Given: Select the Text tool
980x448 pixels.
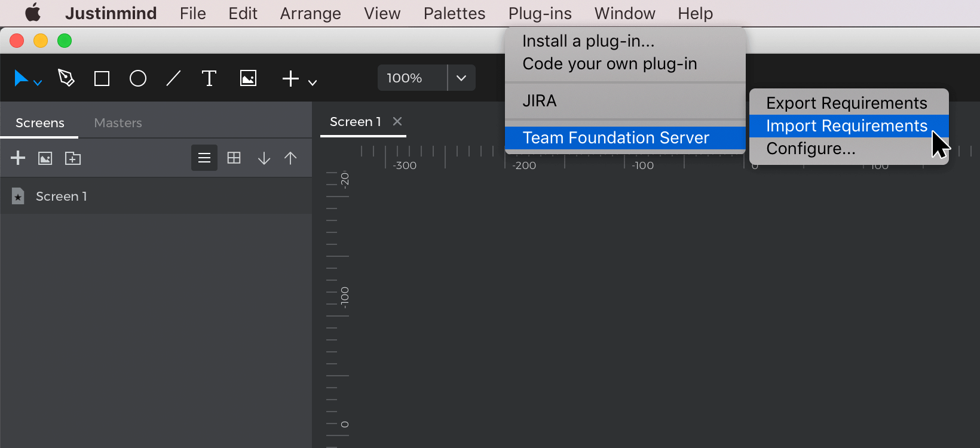Looking at the screenshot, I should coord(209,78).
